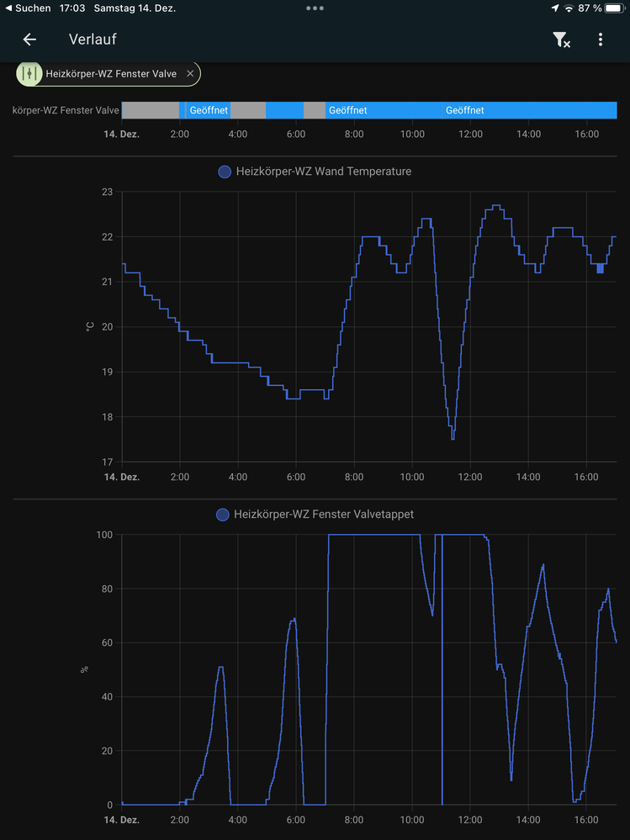Select the first Geöffnet segment near 2:00
Screen dimensions: 630x840
[208, 110]
